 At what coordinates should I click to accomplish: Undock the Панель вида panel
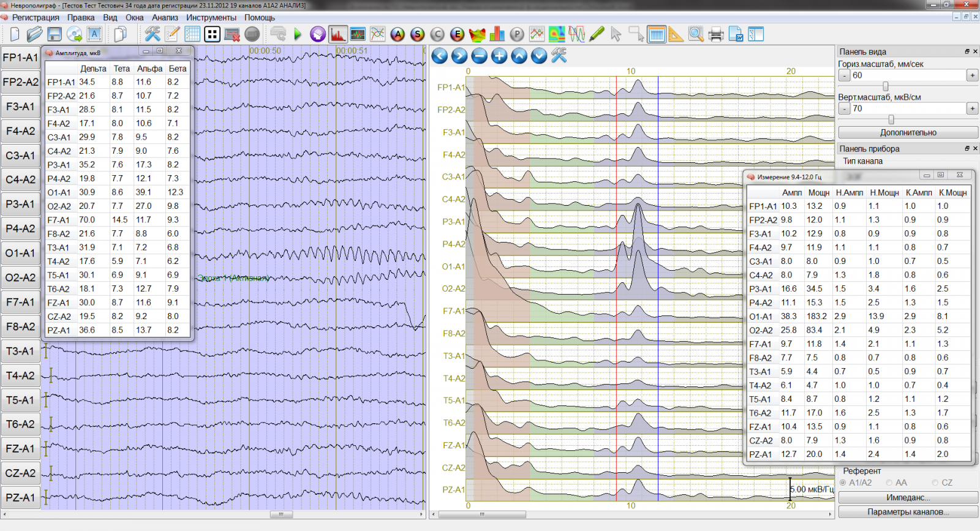click(967, 51)
